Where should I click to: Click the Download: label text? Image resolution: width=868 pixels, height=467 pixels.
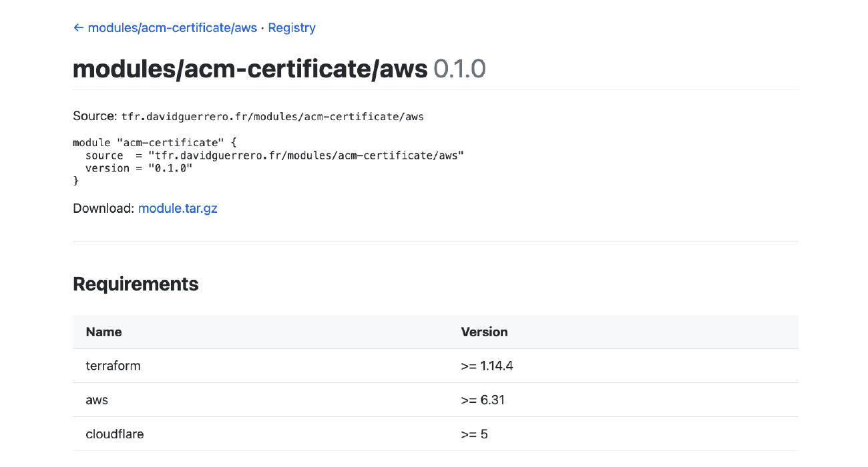(102, 207)
